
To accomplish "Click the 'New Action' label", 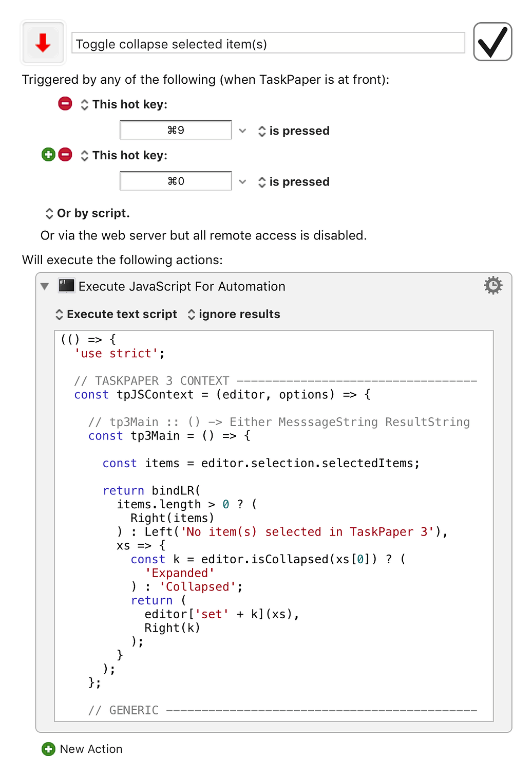I will [91, 749].
